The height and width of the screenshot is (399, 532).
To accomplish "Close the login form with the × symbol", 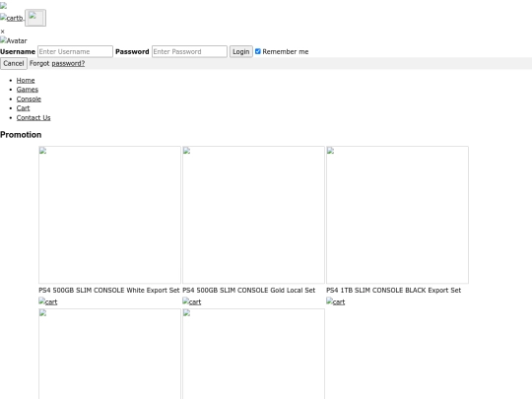I will [x=2, y=32].
